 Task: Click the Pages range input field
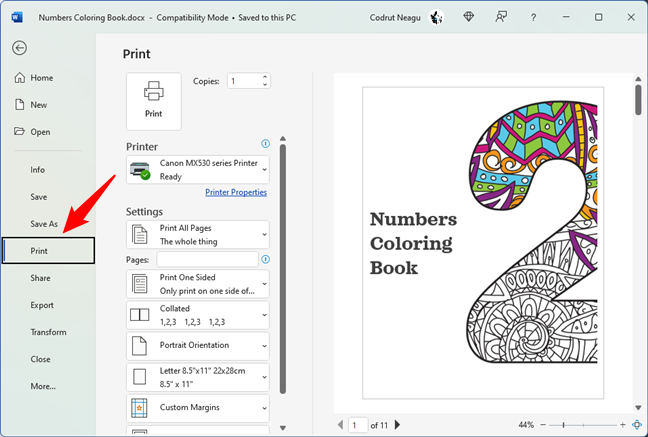coord(206,259)
